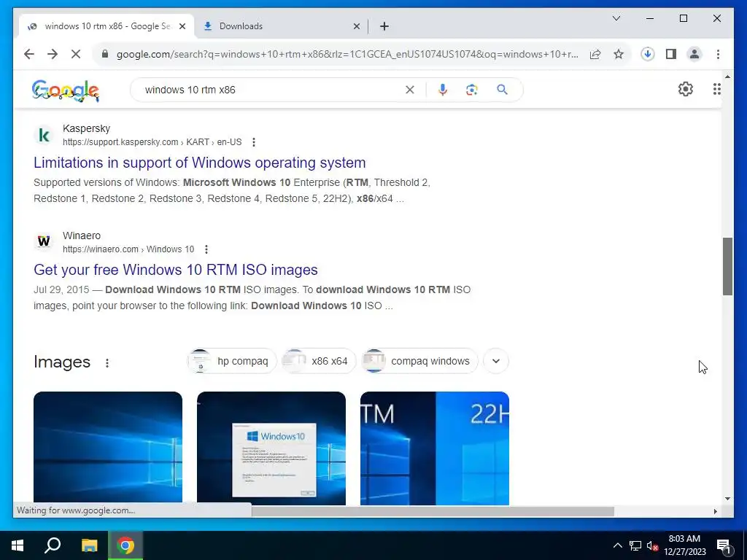Viewport: 747px width, 560px height.
Task: Open muted volume tray icon
Action: click(652, 545)
